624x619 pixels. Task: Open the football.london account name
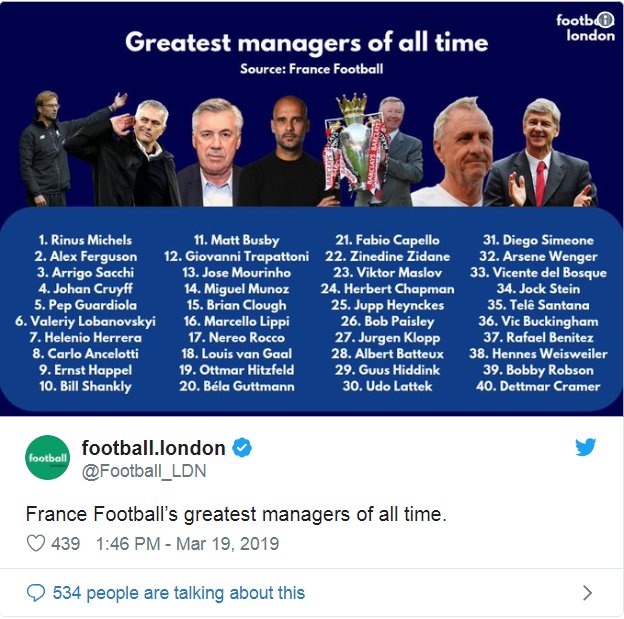[x=153, y=448]
